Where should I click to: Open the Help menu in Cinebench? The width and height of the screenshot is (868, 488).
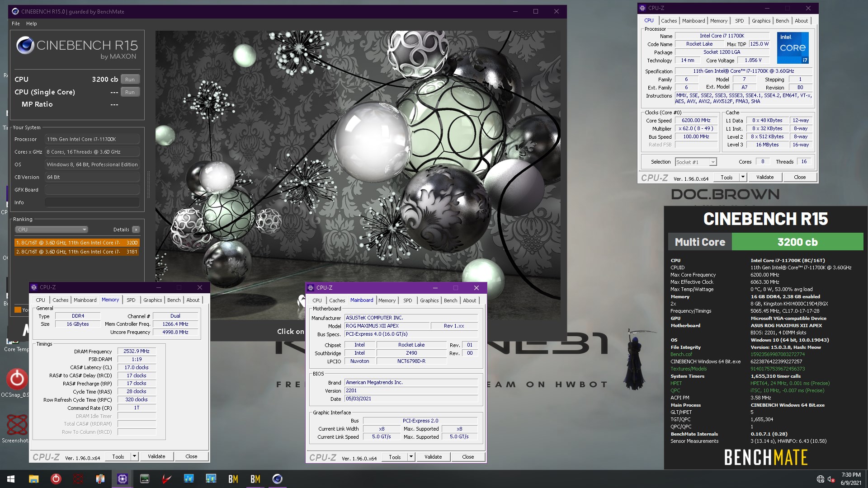click(32, 23)
